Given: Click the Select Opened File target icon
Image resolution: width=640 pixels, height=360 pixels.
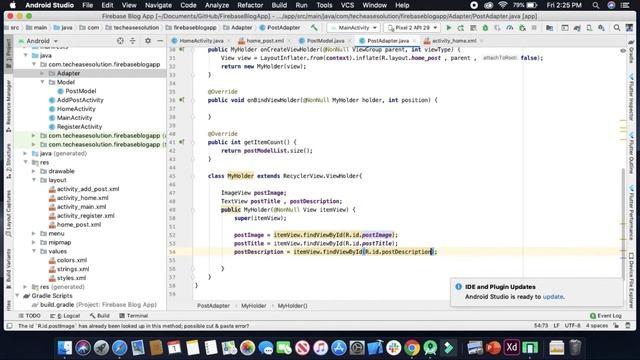Looking at the screenshot, I should tap(120, 41).
